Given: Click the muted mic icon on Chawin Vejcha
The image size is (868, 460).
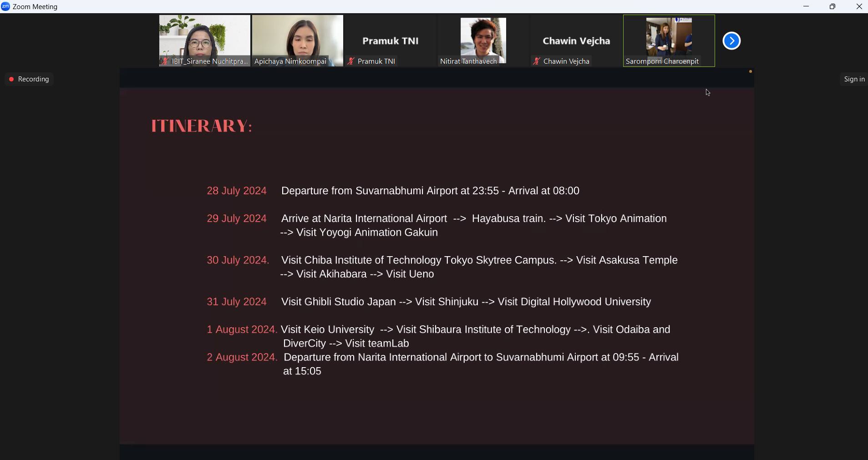Looking at the screenshot, I should 537,61.
